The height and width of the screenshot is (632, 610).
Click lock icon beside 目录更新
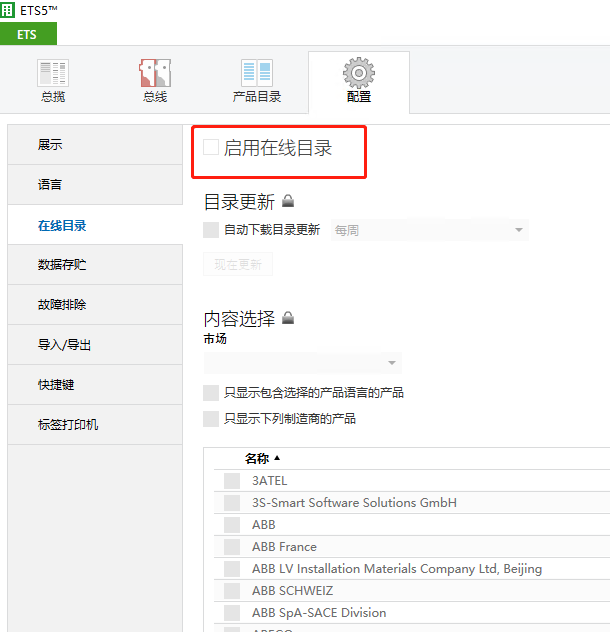point(288,202)
